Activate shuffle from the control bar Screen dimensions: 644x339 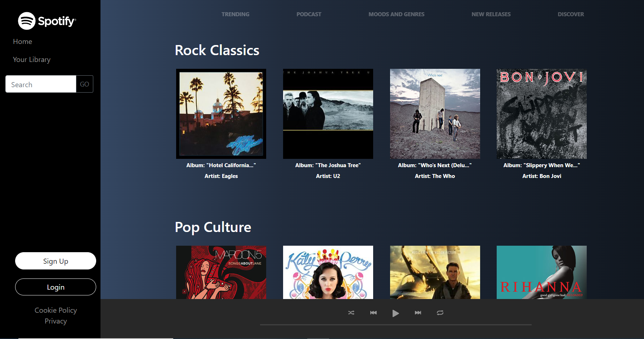[351, 313]
